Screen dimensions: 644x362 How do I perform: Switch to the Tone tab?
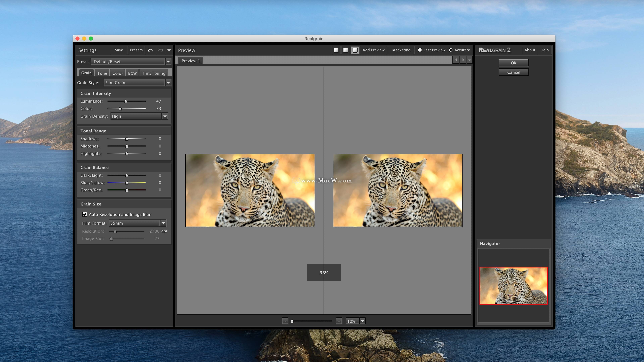[x=102, y=73]
